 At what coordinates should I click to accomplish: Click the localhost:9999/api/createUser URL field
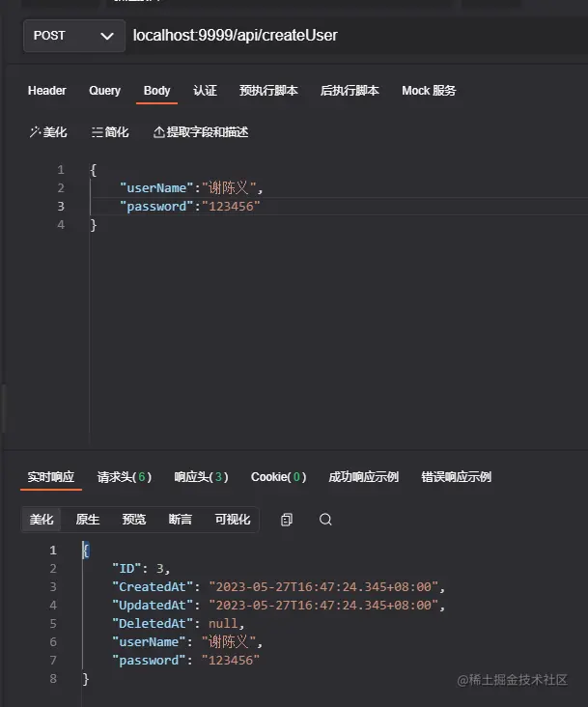click(x=356, y=36)
